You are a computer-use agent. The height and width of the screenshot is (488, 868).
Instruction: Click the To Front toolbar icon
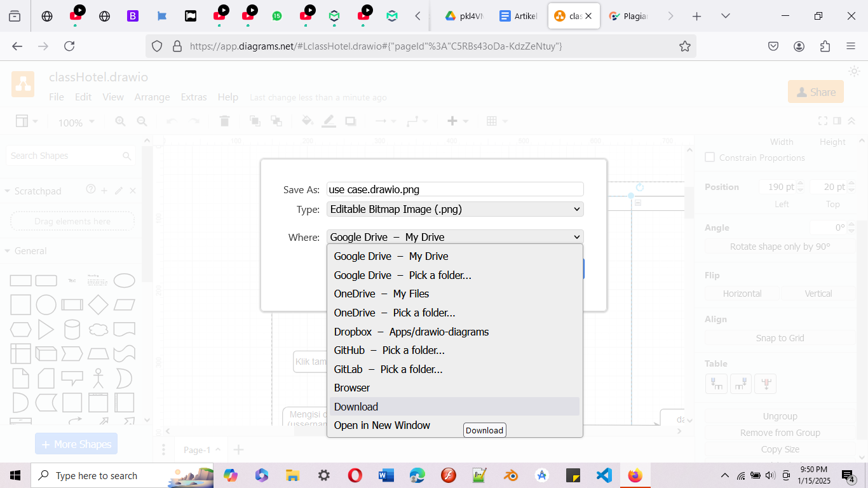click(x=255, y=121)
